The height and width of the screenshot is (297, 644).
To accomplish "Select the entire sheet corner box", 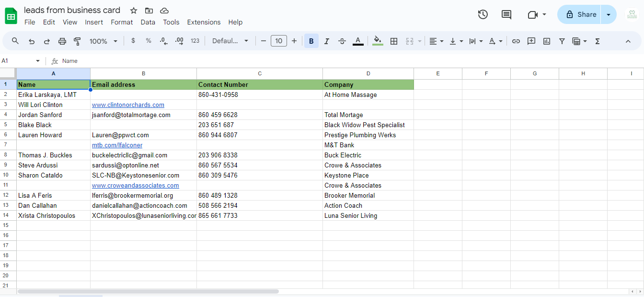I will point(8,73).
